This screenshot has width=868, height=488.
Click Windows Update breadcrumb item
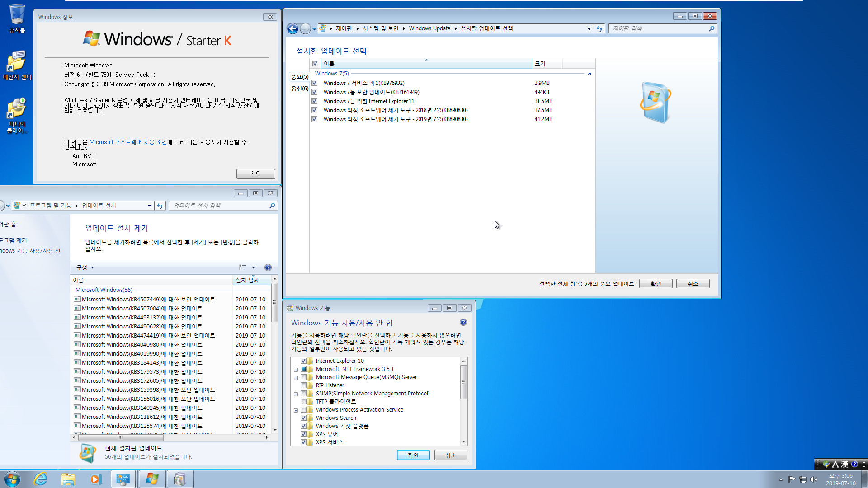pos(429,28)
